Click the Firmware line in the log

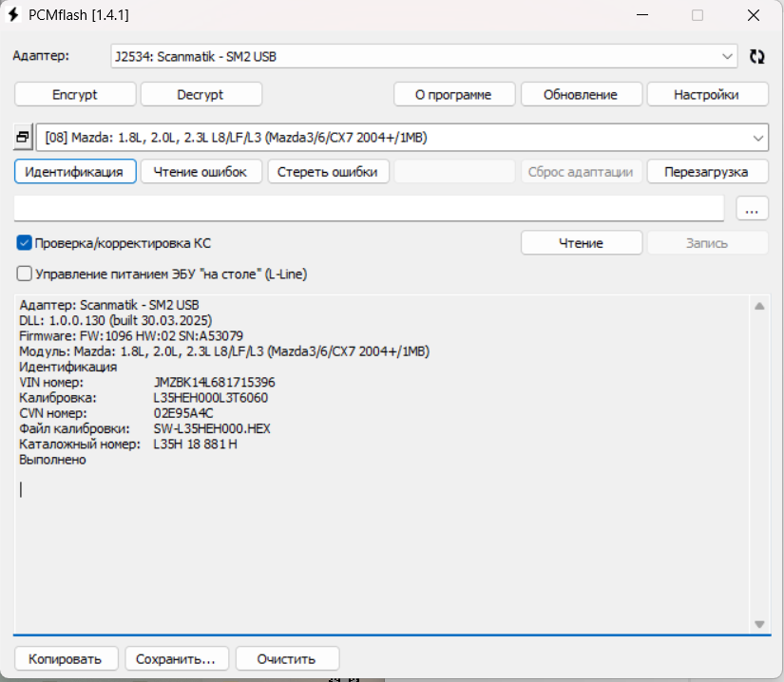coord(131,335)
